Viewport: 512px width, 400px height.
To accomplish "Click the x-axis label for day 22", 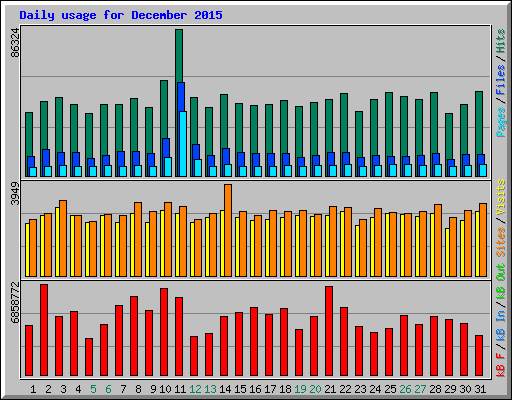I will click(x=345, y=389).
